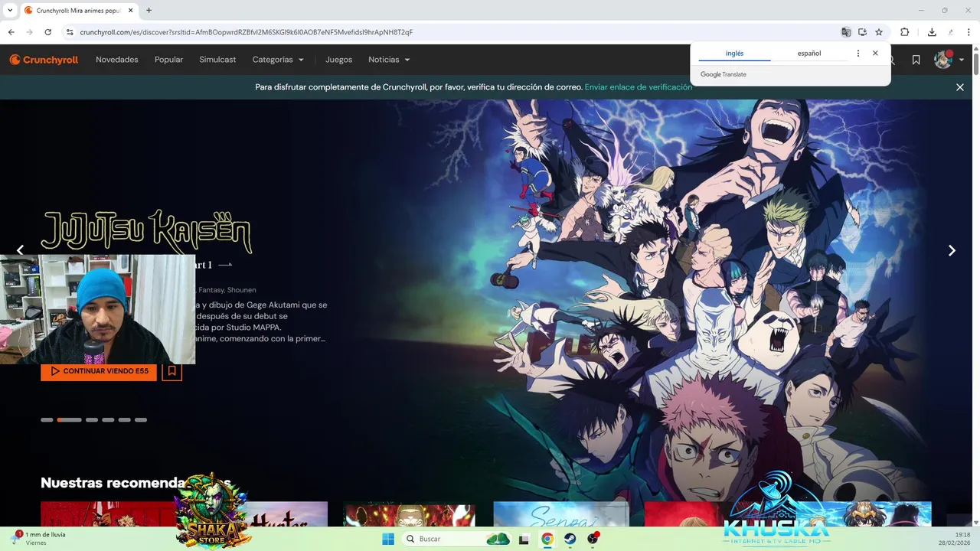Click the install app icon in address bar
This screenshot has width=980, height=551.
click(862, 32)
